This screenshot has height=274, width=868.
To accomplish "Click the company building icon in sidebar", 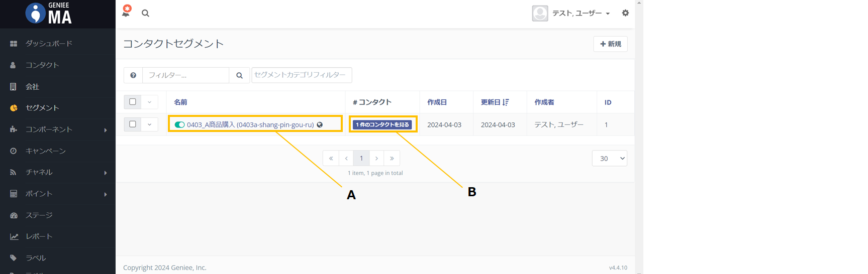I will (x=14, y=86).
